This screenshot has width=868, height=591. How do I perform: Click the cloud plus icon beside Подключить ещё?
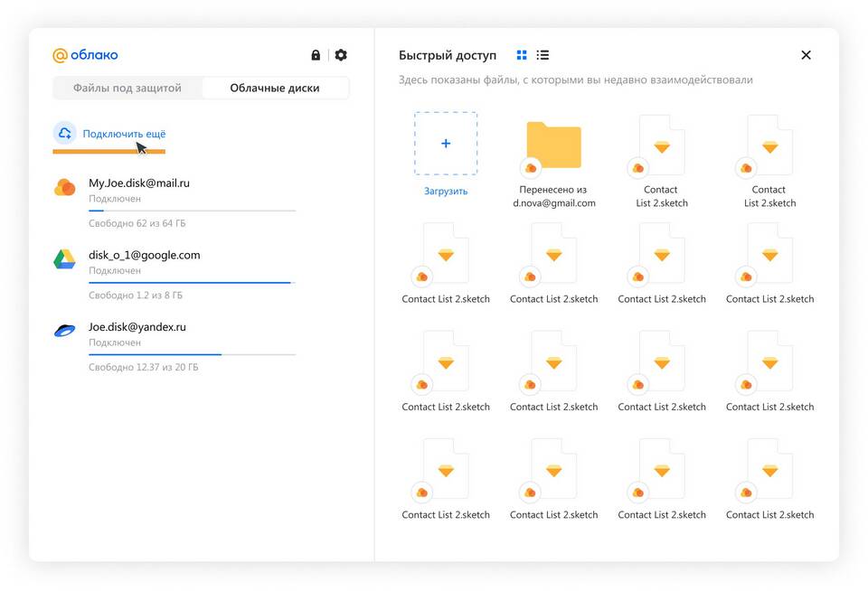click(64, 134)
